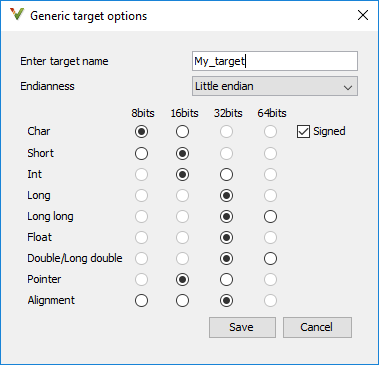This screenshot has width=379, height=365.
Task: Click the application logo icon in title bar
Action: coord(17,15)
